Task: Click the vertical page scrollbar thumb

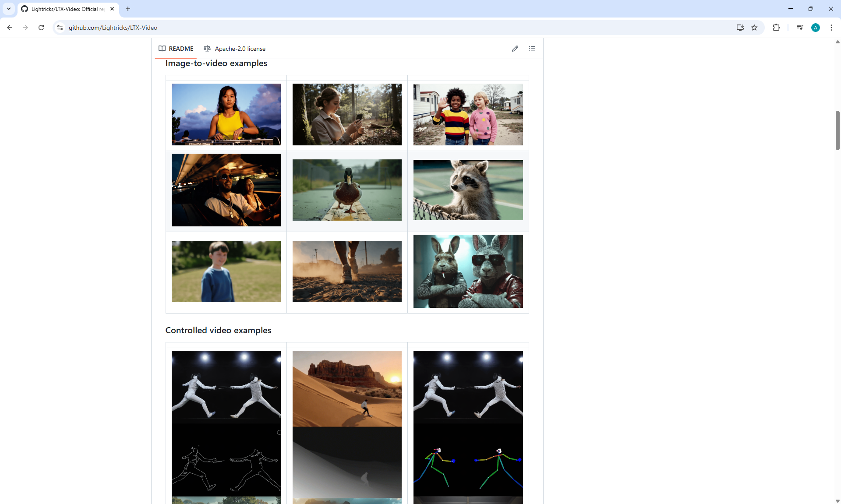Action: 837,130
